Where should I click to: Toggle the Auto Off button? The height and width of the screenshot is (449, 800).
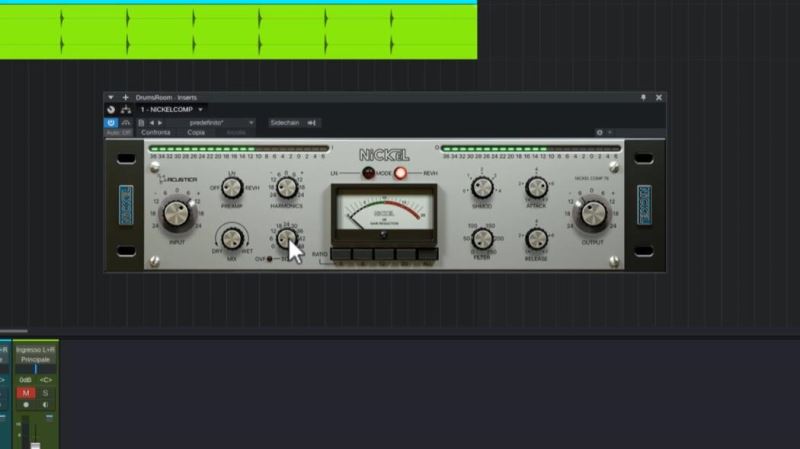point(119,133)
